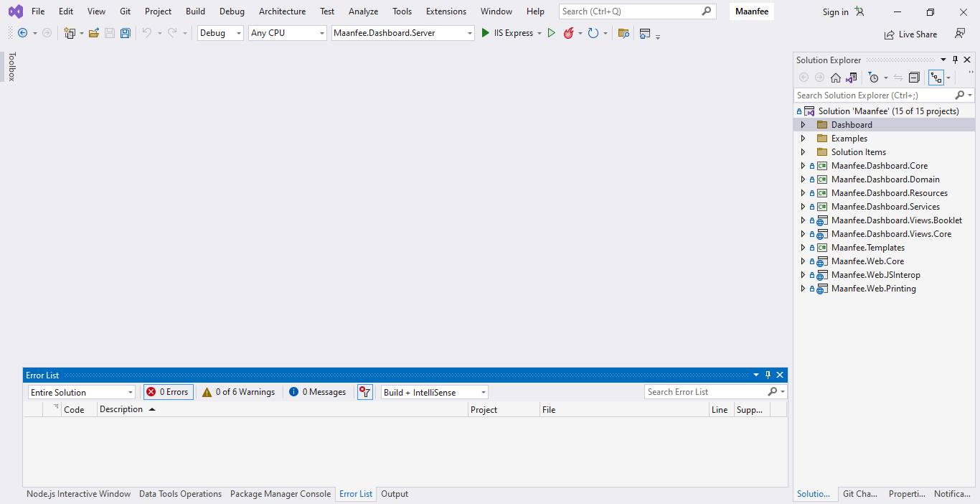Open the vertical Toolbox tab
This screenshot has height=504, width=980.
pyautogui.click(x=11, y=66)
